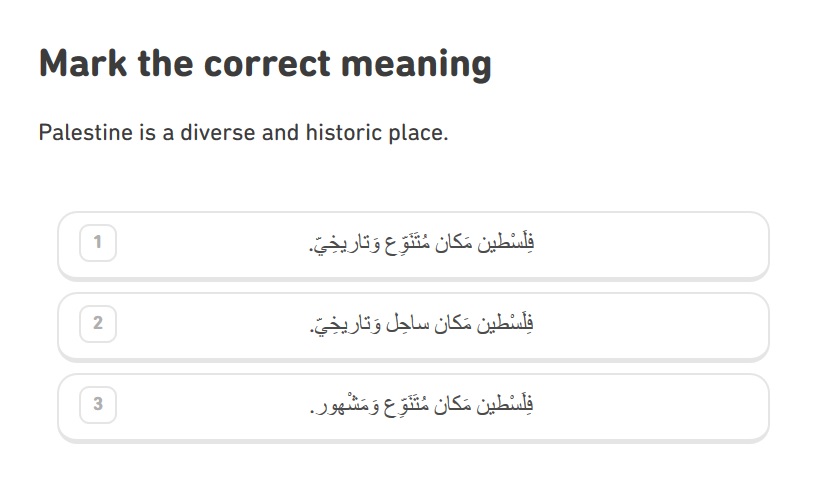
Task: Click the word مَكان in option 2
Action: pyautogui.click(x=453, y=324)
